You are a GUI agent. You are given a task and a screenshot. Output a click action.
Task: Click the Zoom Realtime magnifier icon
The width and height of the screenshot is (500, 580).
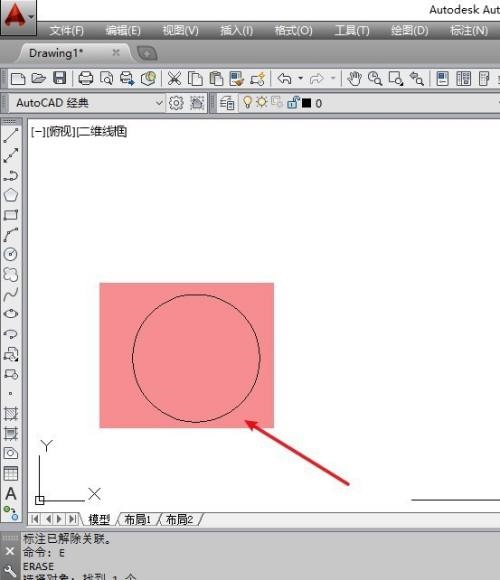375,78
